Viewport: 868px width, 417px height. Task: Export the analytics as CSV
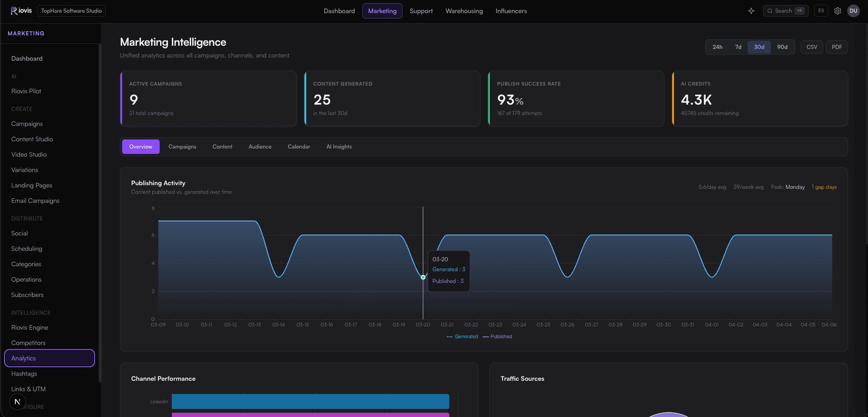[x=812, y=47]
